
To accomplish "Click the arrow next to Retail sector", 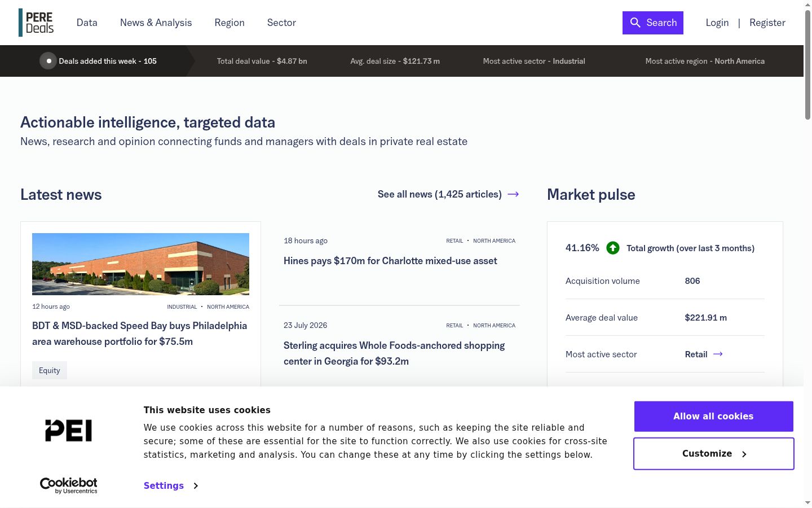I will tap(718, 354).
